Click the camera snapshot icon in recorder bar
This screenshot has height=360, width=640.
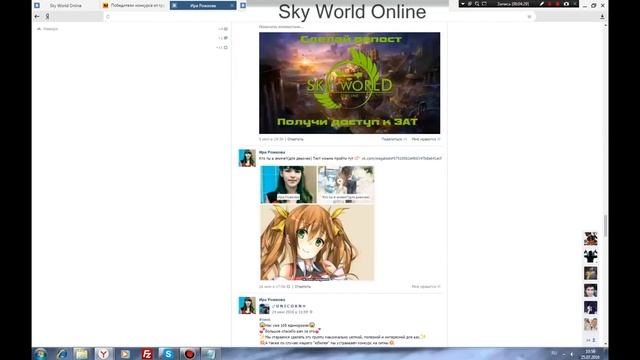tap(566, 4)
